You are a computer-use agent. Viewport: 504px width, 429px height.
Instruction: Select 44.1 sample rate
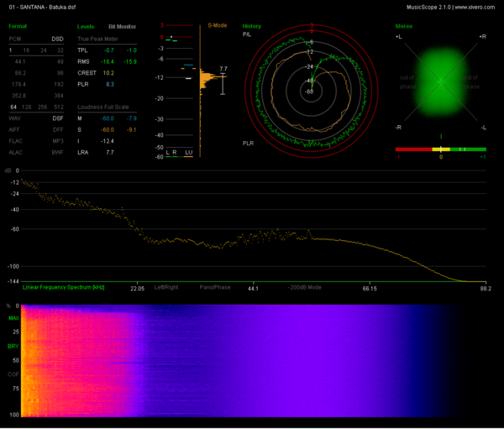point(20,61)
